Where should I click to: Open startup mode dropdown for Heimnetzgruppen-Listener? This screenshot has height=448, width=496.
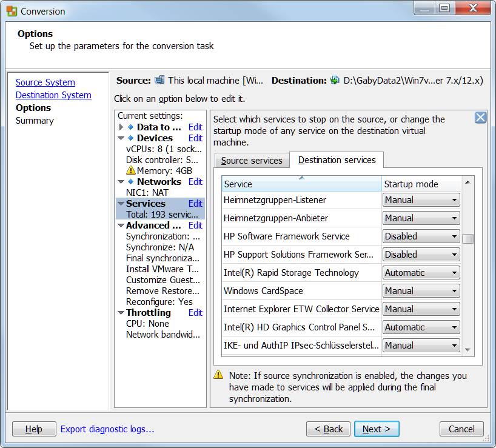(x=421, y=200)
